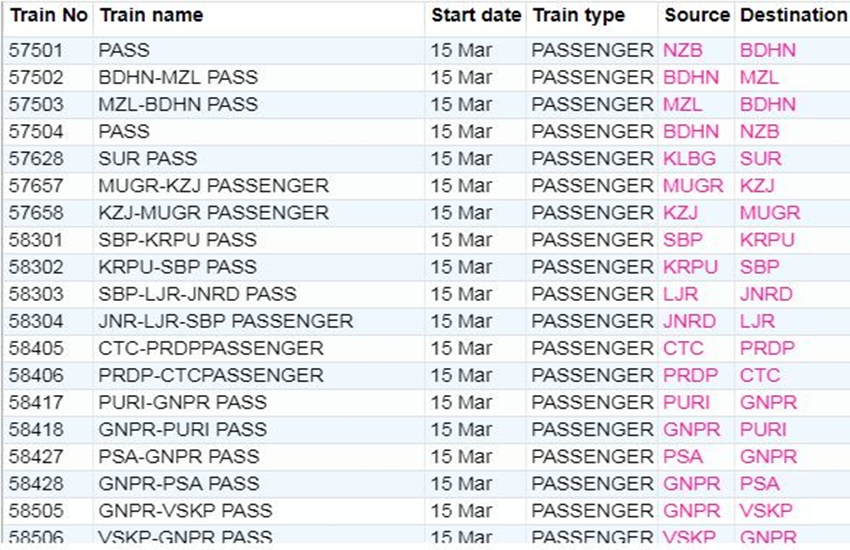The width and height of the screenshot is (850, 550).
Task: Open KRPU destination link for train 58301
Action: click(x=767, y=240)
